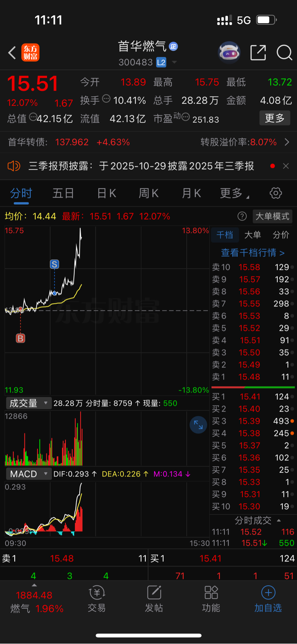Open the robot assistant avatar

coord(229,52)
